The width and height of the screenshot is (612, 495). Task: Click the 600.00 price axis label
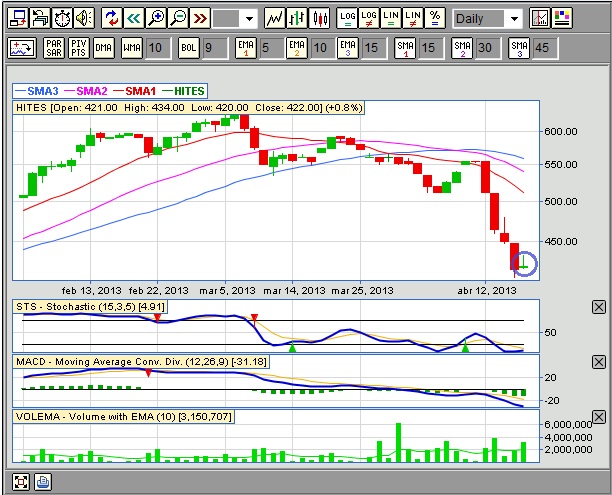(561, 132)
